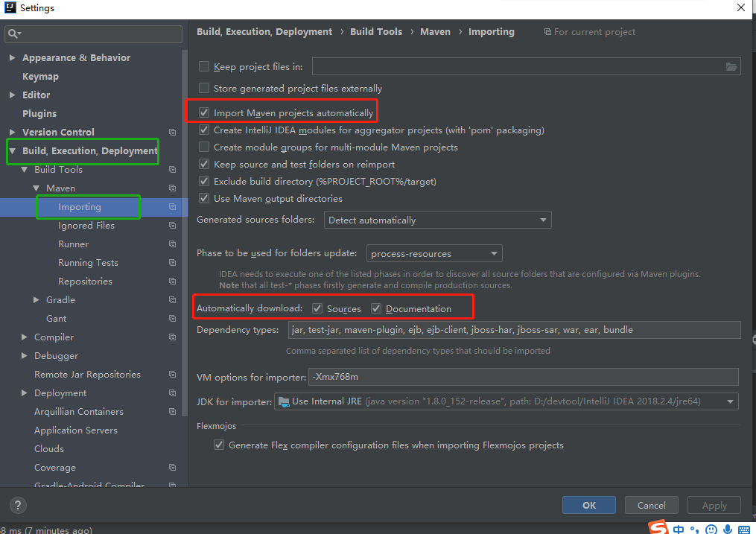756x534 pixels.
Task: Open Clouds settings page
Action: click(x=49, y=448)
